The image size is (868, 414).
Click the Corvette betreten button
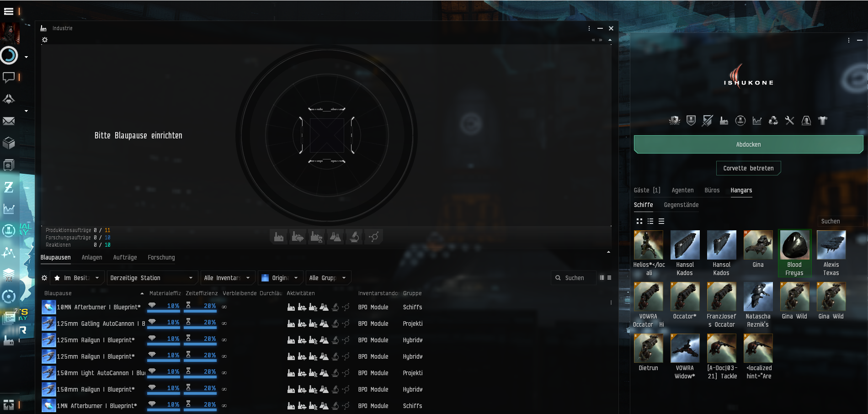[749, 168]
